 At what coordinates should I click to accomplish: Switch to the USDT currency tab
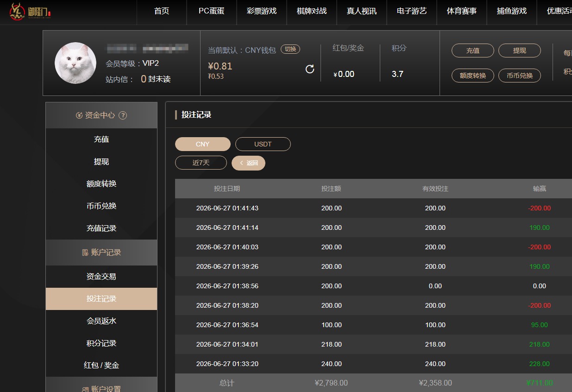[x=263, y=144]
